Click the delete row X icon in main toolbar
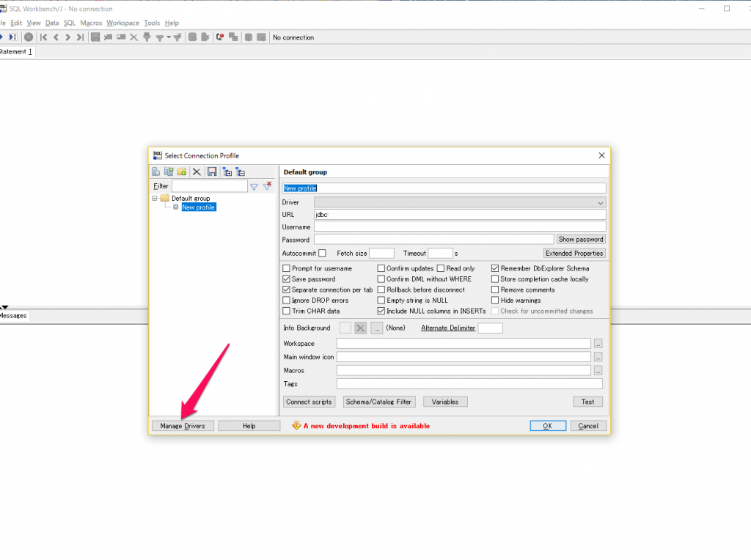This screenshot has width=751, height=560. (134, 37)
